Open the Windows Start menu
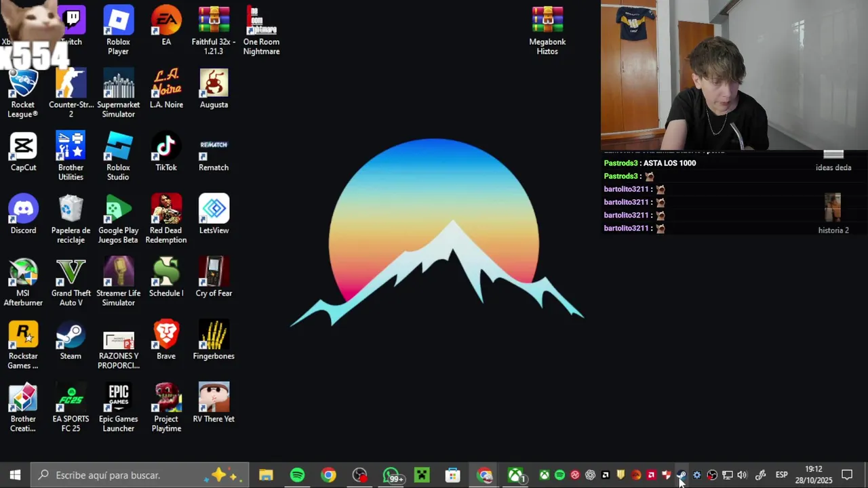This screenshot has width=868, height=488. (x=15, y=475)
